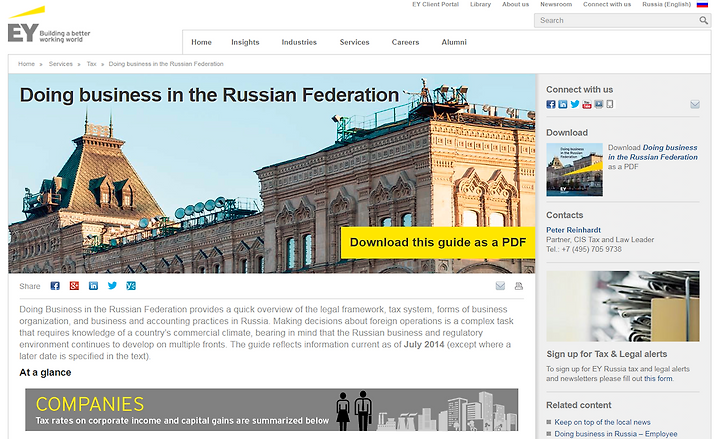
Task: Click the mobile device icon in Connect with us
Action: [610, 104]
